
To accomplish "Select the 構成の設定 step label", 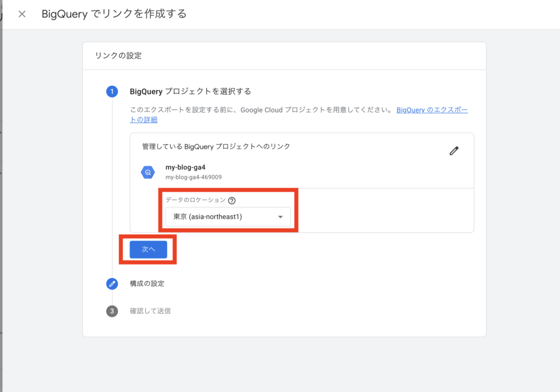I will coord(147,283).
